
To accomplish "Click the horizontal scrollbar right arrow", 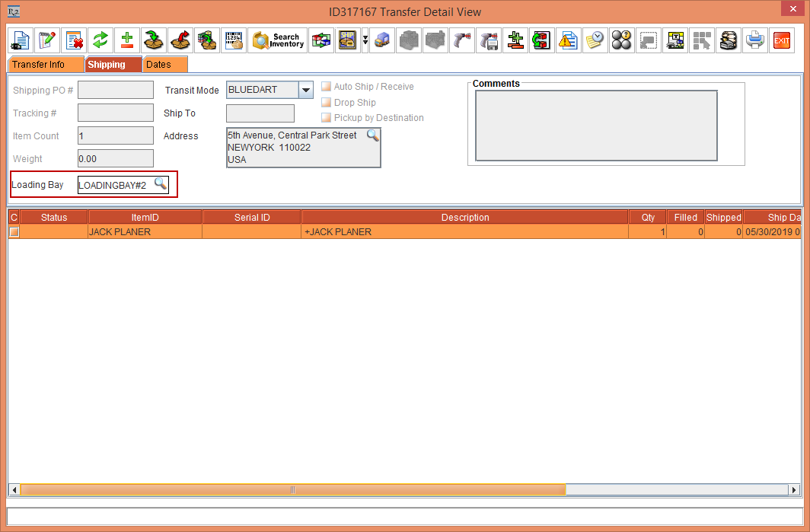I will point(795,490).
